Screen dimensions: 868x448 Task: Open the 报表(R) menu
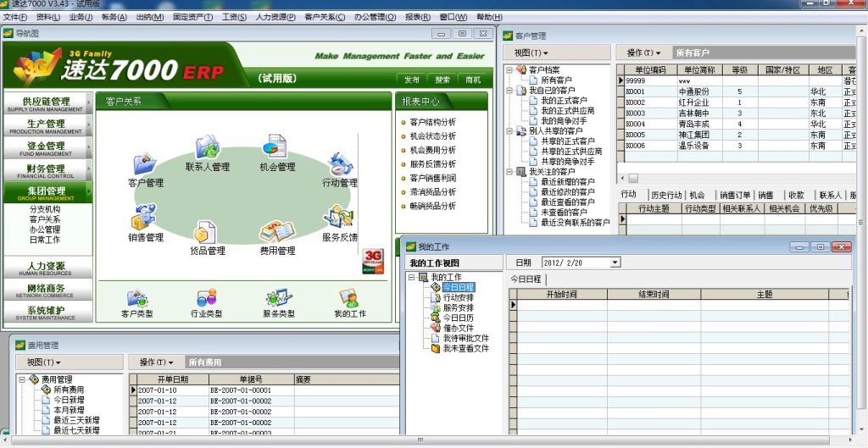418,17
